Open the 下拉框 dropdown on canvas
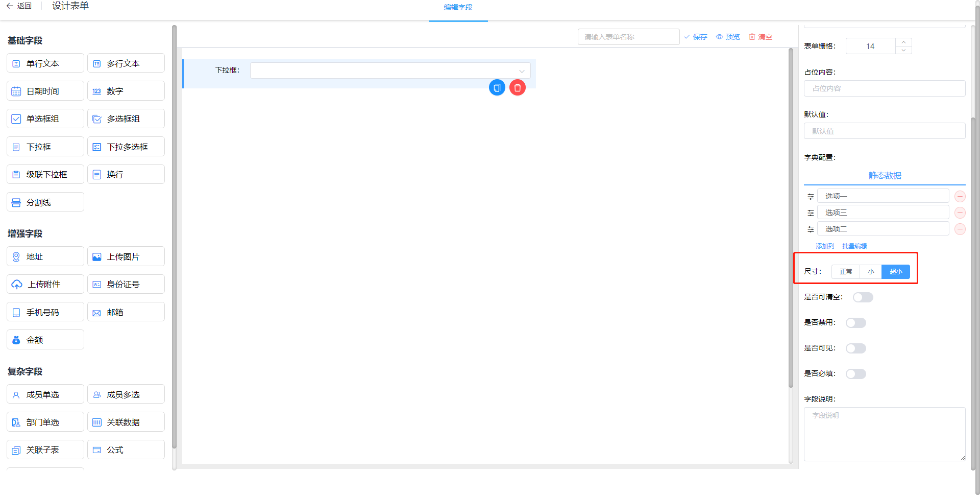 tap(390, 70)
